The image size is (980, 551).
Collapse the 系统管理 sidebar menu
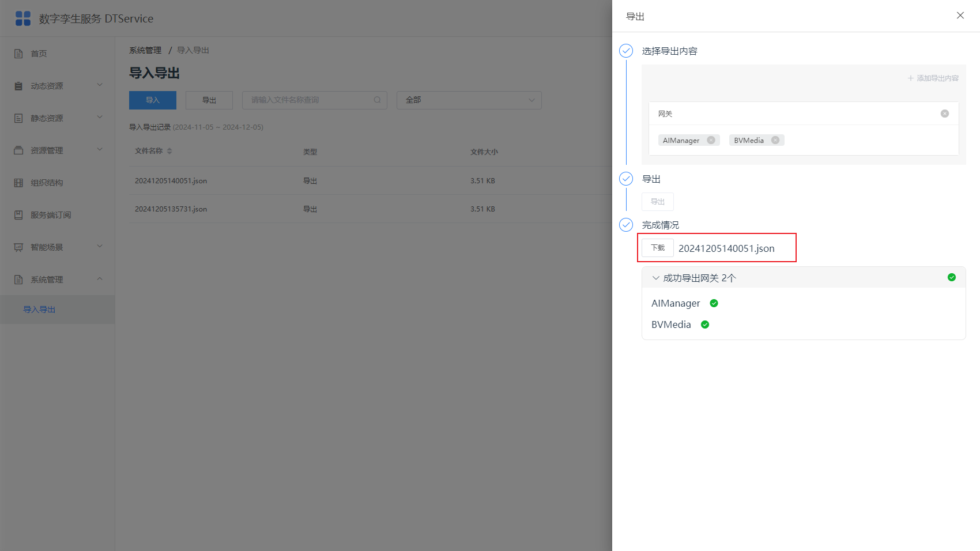[x=58, y=280]
